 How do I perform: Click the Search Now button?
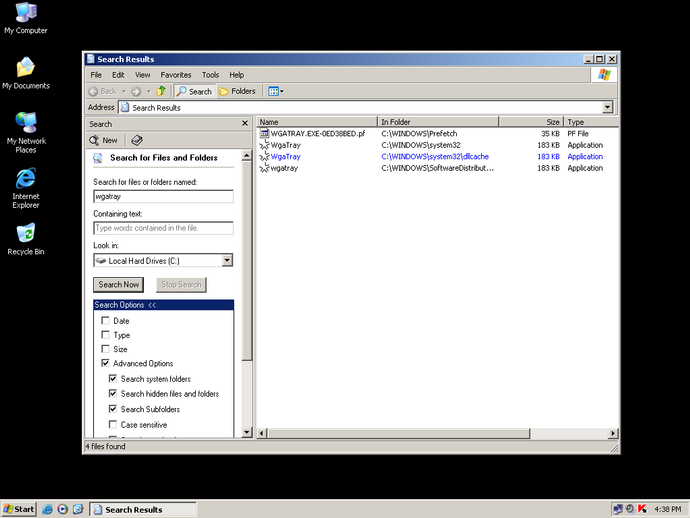(x=119, y=285)
